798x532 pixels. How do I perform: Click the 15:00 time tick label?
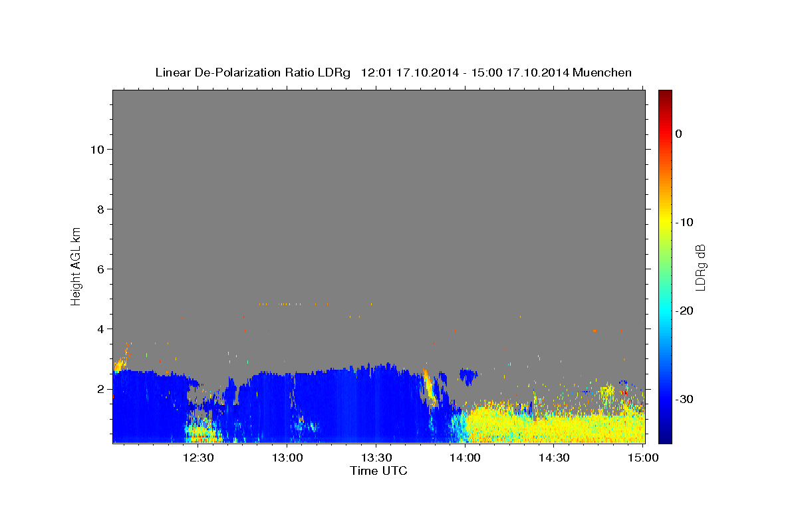click(x=643, y=458)
